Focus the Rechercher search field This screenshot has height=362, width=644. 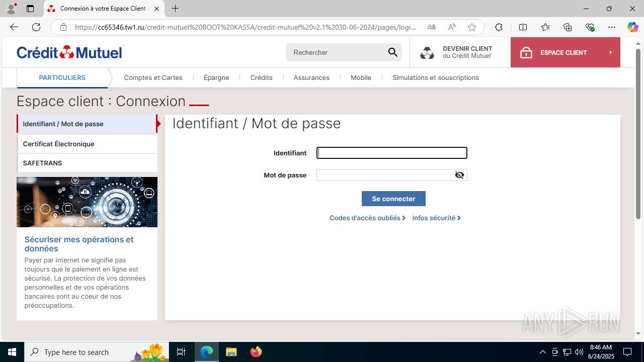click(x=335, y=52)
